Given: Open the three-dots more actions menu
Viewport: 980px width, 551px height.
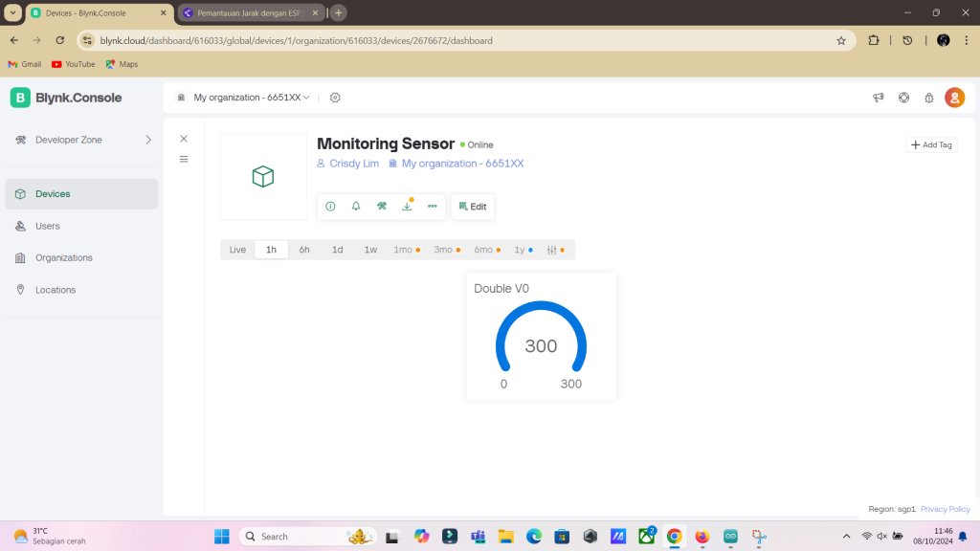Looking at the screenshot, I should pyautogui.click(x=433, y=207).
